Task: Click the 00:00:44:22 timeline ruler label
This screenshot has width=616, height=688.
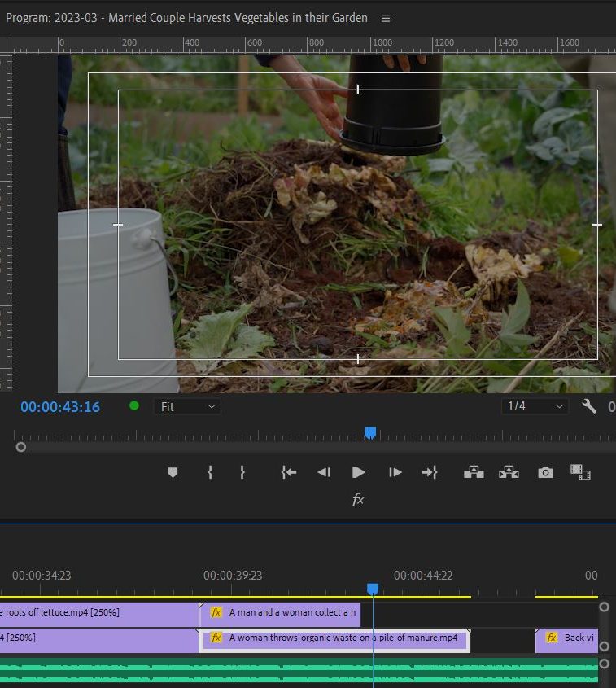Action: coord(423,576)
